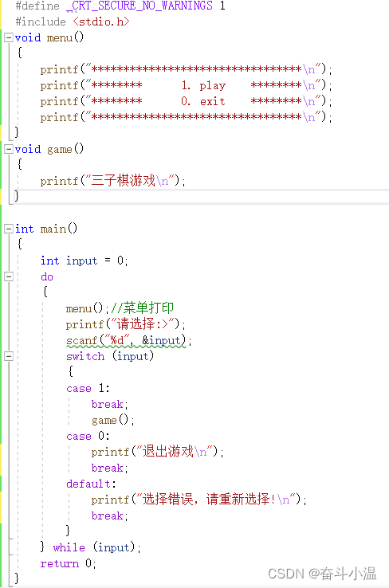389x588 pixels.
Task: Click the printf line with '0. exit'
Action: (x=186, y=101)
